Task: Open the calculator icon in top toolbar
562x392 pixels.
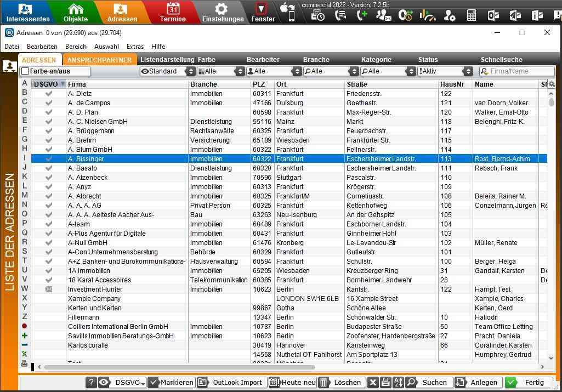Action: [472, 16]
